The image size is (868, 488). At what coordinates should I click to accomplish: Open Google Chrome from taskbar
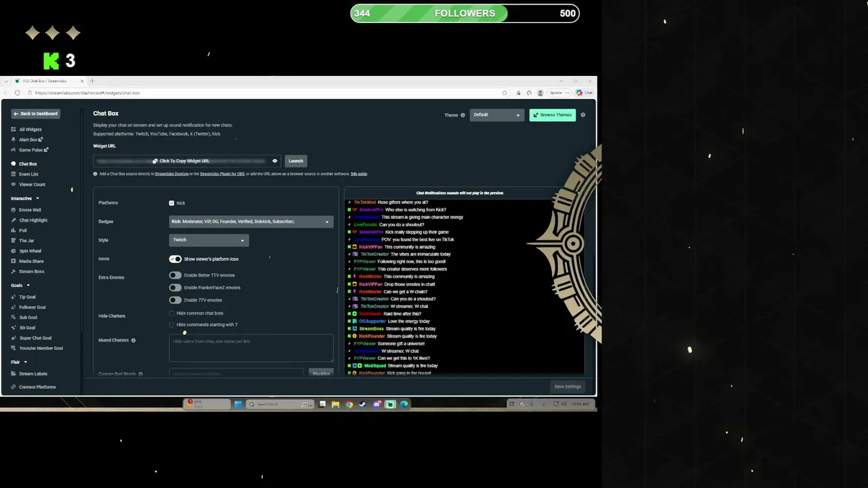point(349,405)
